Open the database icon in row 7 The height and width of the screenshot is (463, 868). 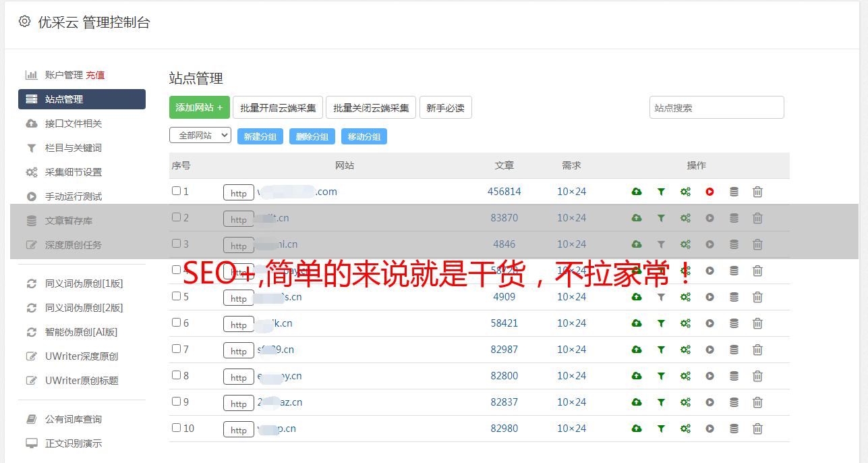(734, 350)
